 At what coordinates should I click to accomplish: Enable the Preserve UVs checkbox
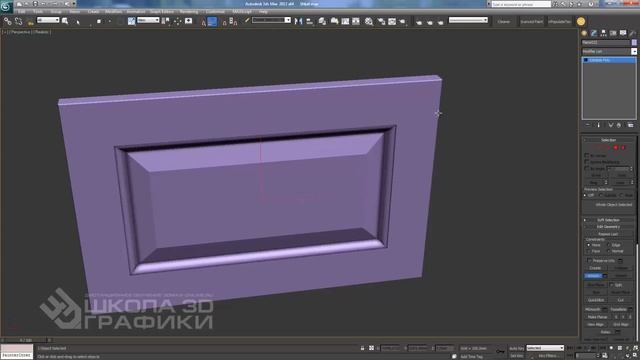pyautogui.click(x=590, y=260)
